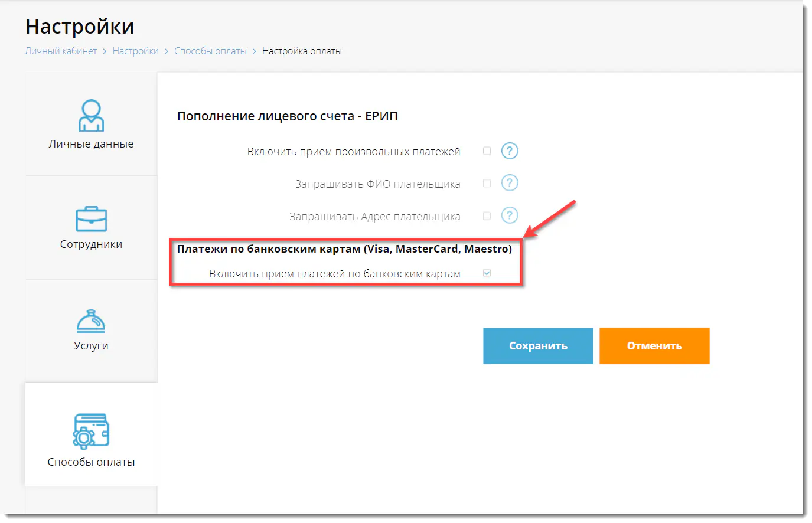The image size is (812, 523).
Task: Click the wallet-with-gear Способы оплаты icon
Action: pyautogui.click(x=91, y=431)
